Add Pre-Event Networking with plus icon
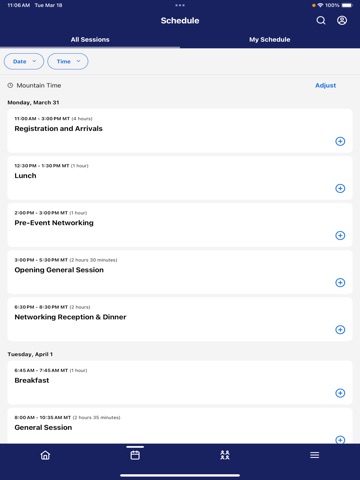The height and width of the screenshot is (480, 360). click(x=340, y=235)
